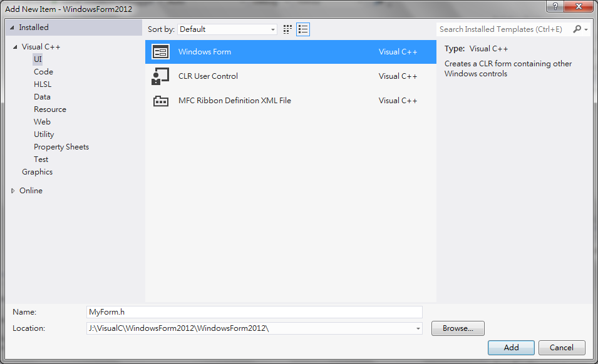The height and width of the screenshot is (364, 598).
Task: Select the Graphics category
Action: [x=38, y=172]
